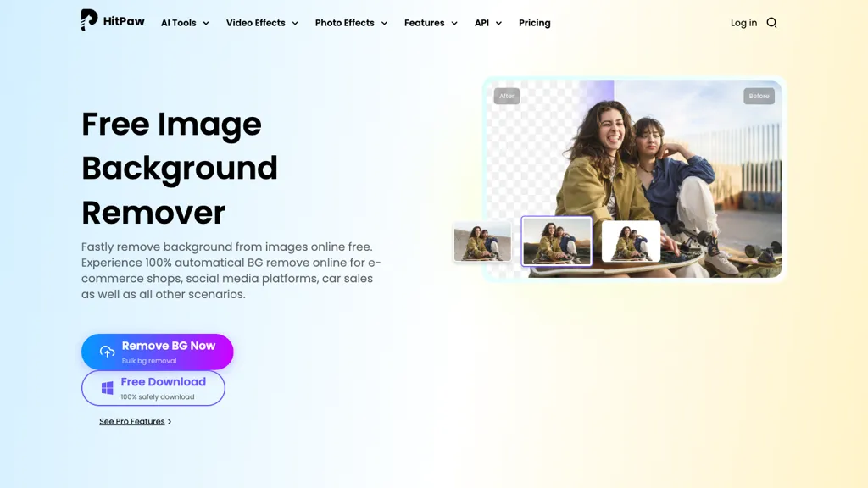
Task: Expand the Features dropdown chevron
Action: tap(454, 23)
